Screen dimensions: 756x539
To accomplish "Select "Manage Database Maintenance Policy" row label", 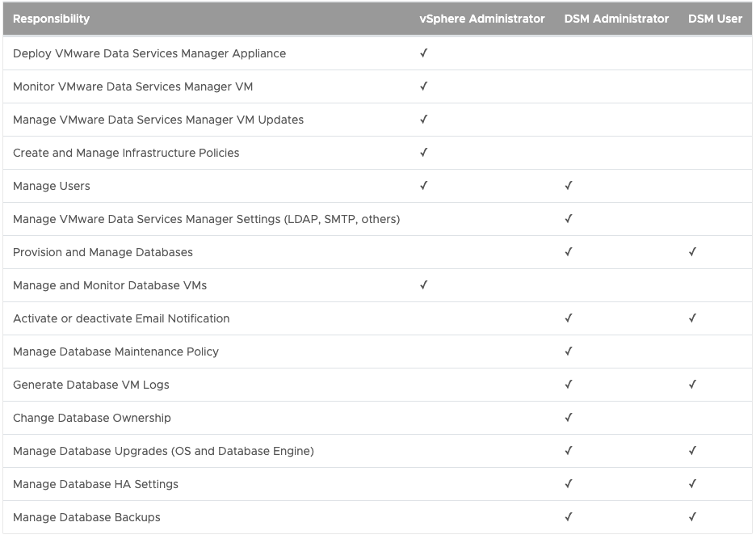I will 115,352.
